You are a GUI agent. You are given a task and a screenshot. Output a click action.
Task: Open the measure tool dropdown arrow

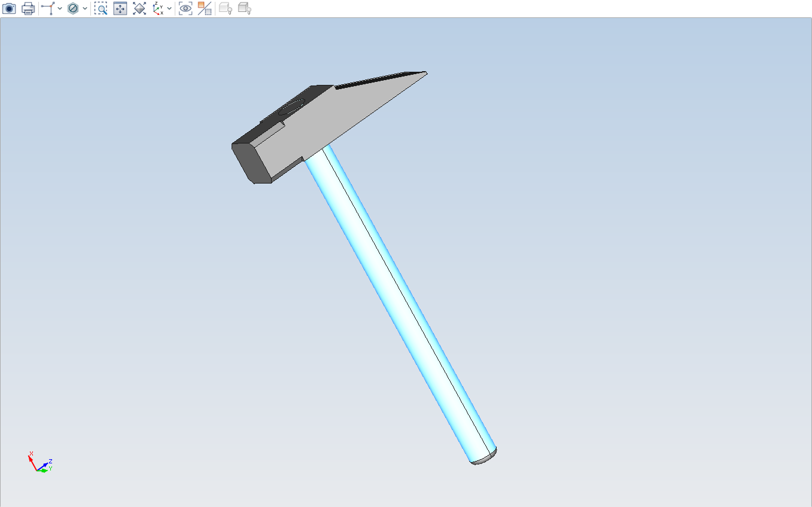coord(60,8)
